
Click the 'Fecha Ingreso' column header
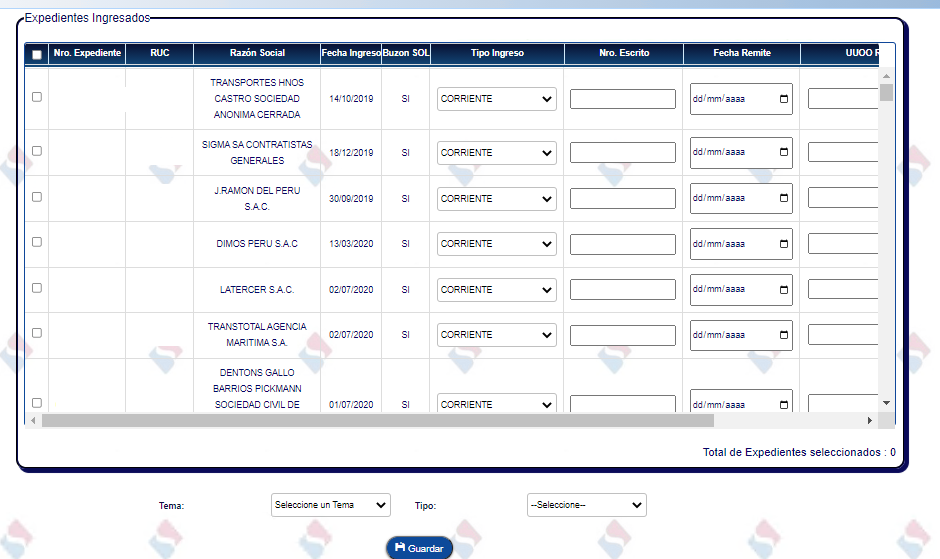click(351, 53)
